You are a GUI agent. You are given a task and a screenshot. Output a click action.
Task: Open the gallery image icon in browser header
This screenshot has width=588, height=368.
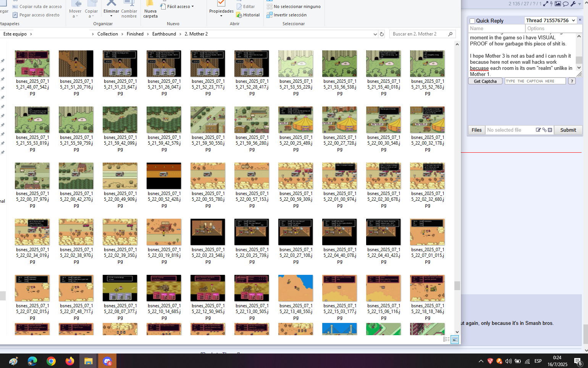[558, 4]
